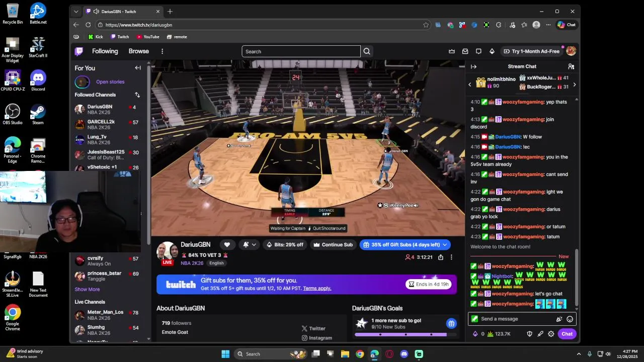Open Prime loot crown icon
This screenshot has height=362, width=644.
(452, 51)
